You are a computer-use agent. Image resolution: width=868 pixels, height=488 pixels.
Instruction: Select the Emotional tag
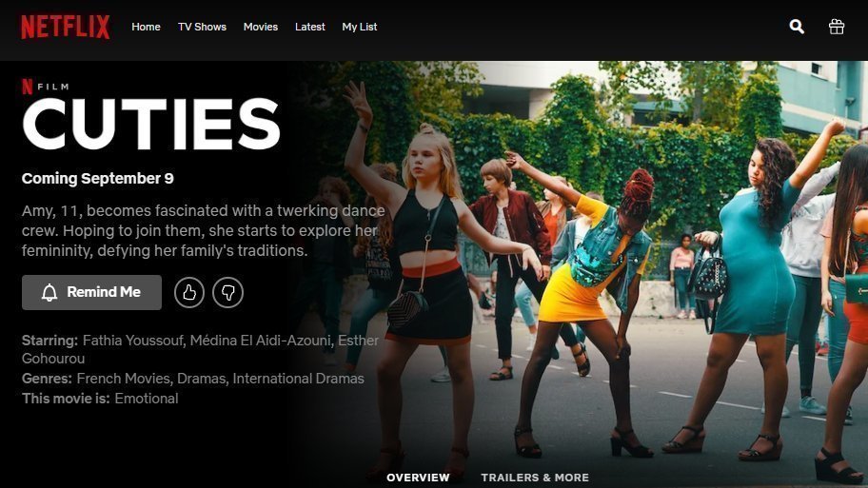coord(147,399)
